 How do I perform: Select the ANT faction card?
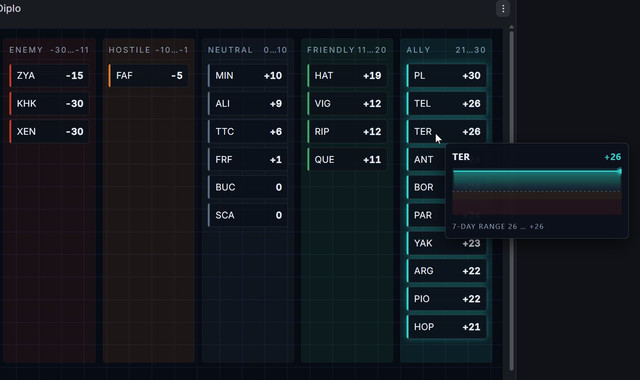pyautogui.click(x=426, y=160)
